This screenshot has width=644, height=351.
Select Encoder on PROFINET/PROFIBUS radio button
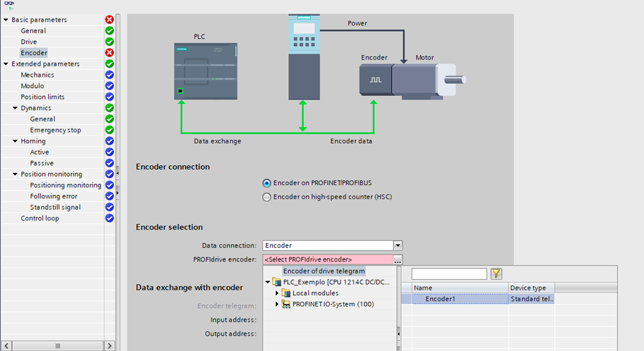(266, 183)
